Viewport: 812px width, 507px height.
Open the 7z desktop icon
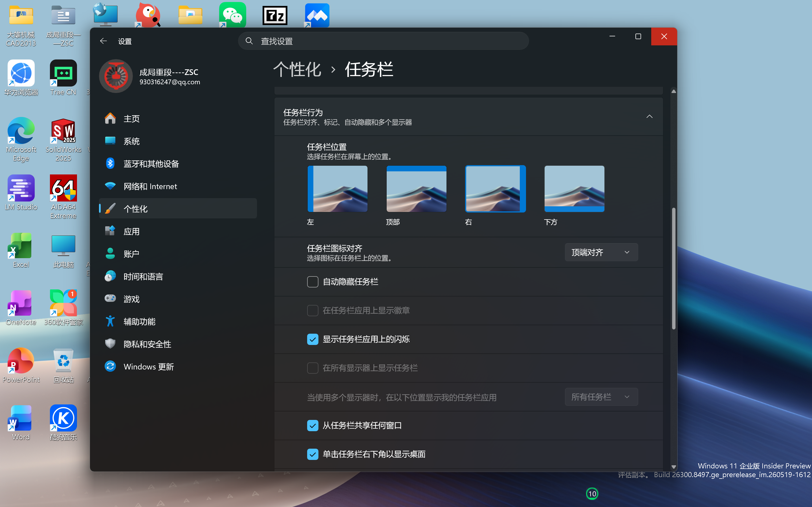(275, 15)
